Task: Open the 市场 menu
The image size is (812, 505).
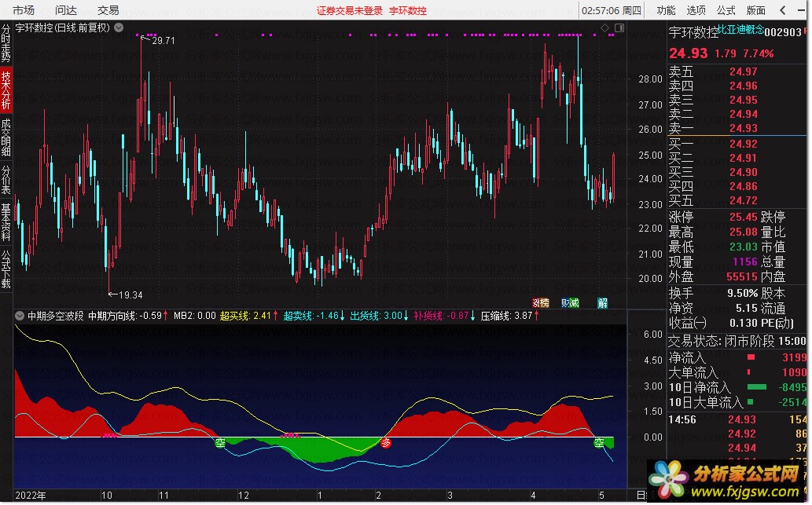Action: [x=24, y=10]
